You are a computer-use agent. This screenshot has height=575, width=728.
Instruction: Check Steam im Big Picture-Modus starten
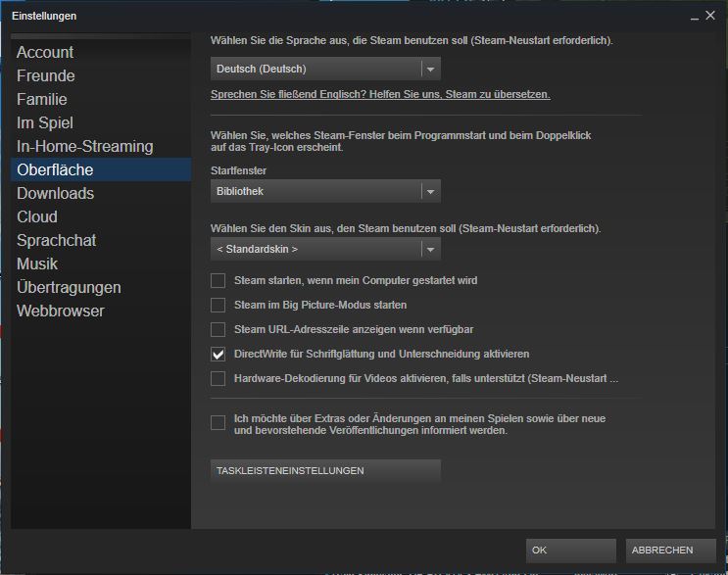(218, 306)
